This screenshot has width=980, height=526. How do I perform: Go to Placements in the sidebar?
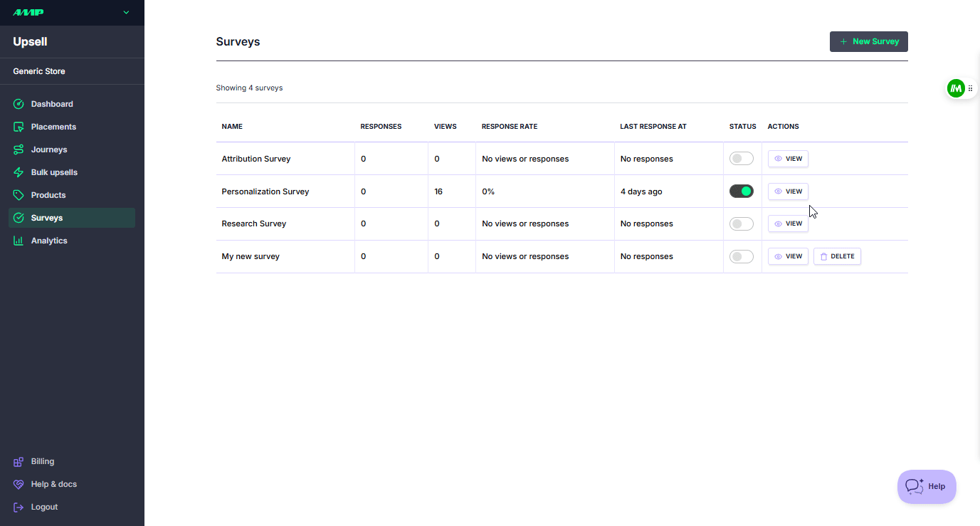[x=72, y=127]
